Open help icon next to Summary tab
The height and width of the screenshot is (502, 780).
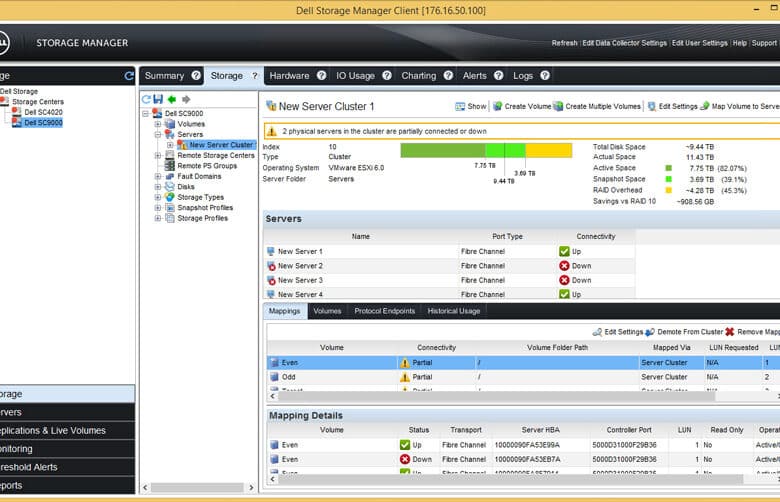pyautogui.click(x=196, y=76)
